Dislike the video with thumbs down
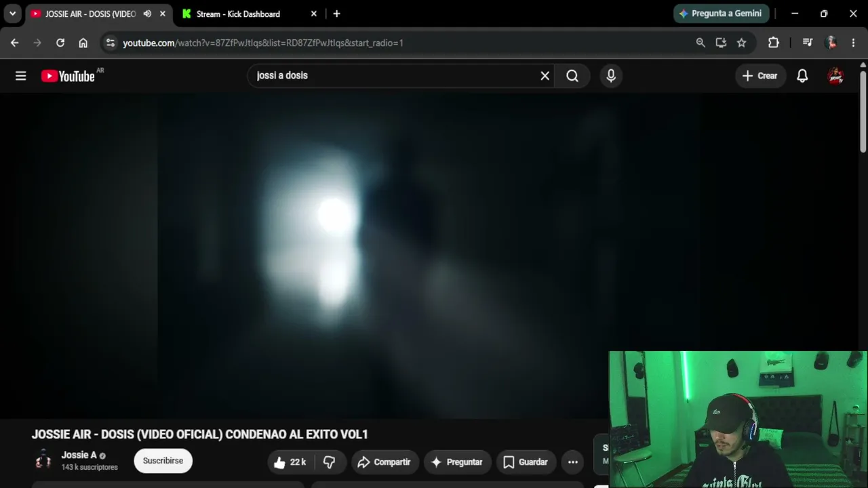The image size is (868, 488). [x=330, y=462]
